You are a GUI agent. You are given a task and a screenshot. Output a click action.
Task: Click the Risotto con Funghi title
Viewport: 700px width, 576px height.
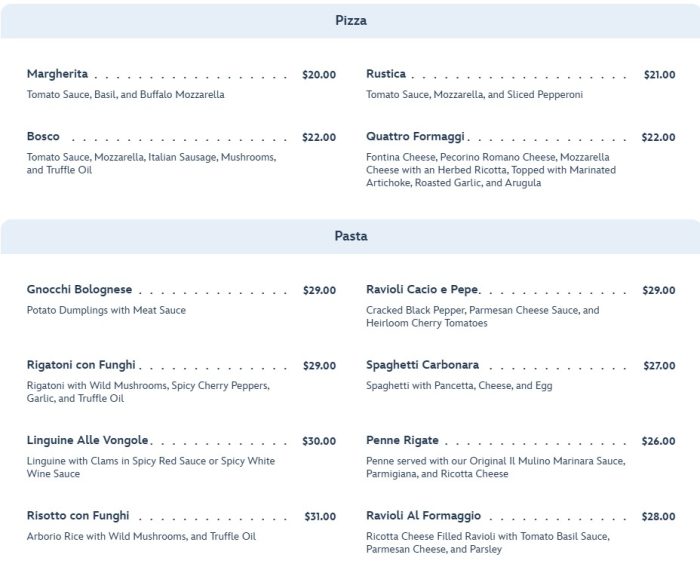tap(78, 516)
